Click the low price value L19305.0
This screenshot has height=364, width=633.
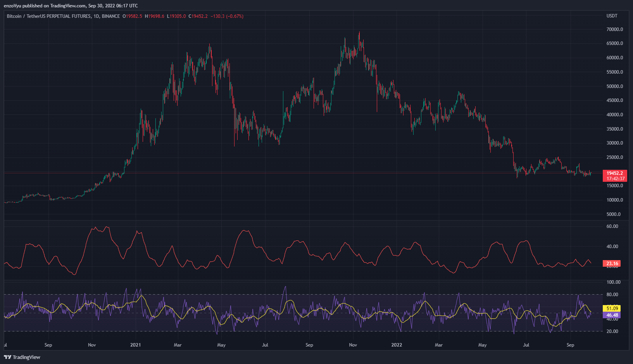[176, 16]
